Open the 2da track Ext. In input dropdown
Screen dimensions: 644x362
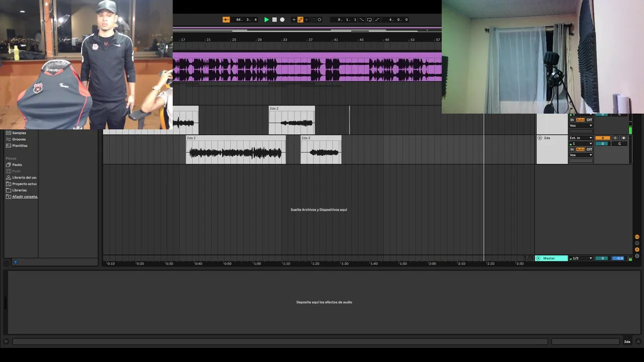581,138
